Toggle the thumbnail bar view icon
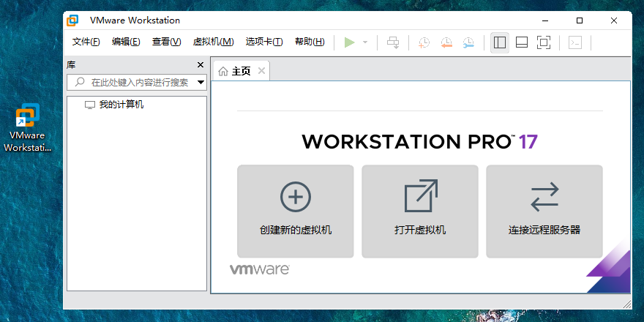Image resolution: width=644 pixels, height=322 pixels. (522, 42)
